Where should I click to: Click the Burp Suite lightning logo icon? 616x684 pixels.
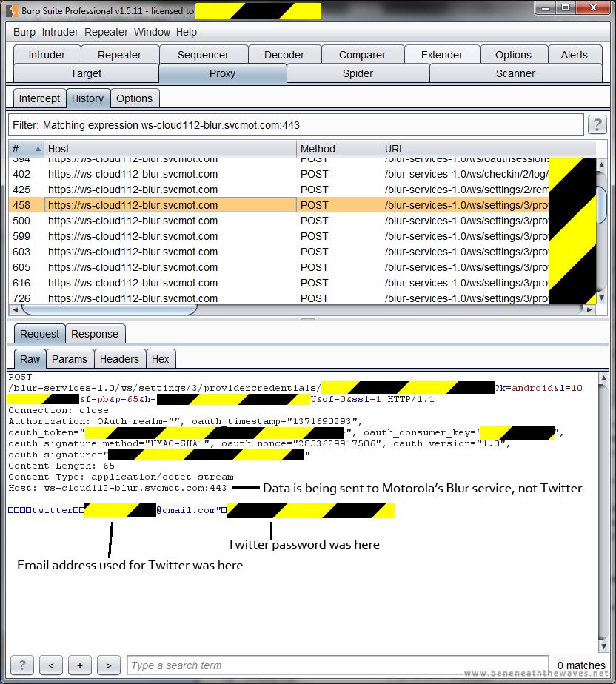(13, 11)
